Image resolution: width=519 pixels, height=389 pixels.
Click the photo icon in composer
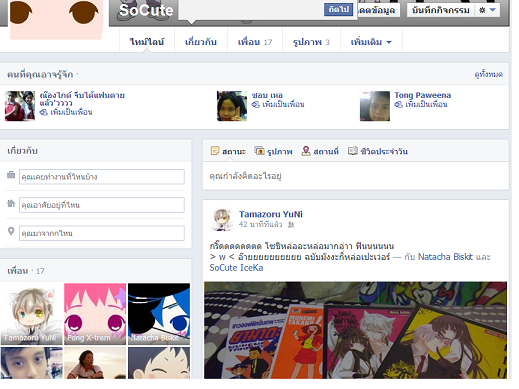pos(259,151)
